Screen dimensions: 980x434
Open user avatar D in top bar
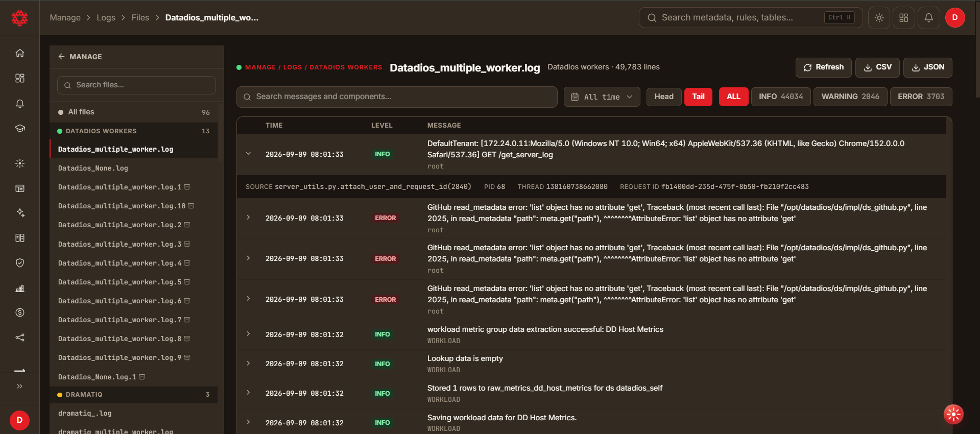click(x=954, y=18)
